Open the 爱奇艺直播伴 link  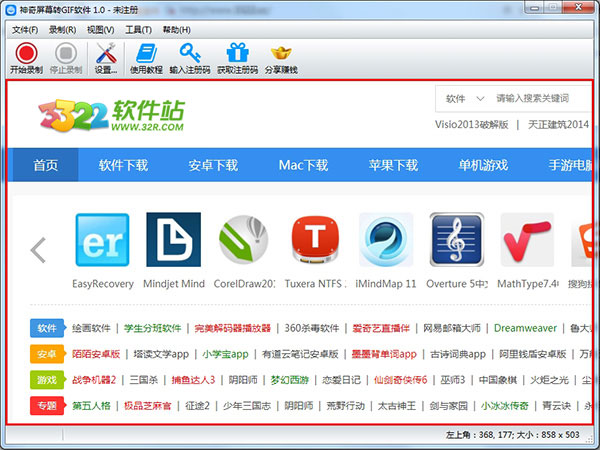coord(381,328)
